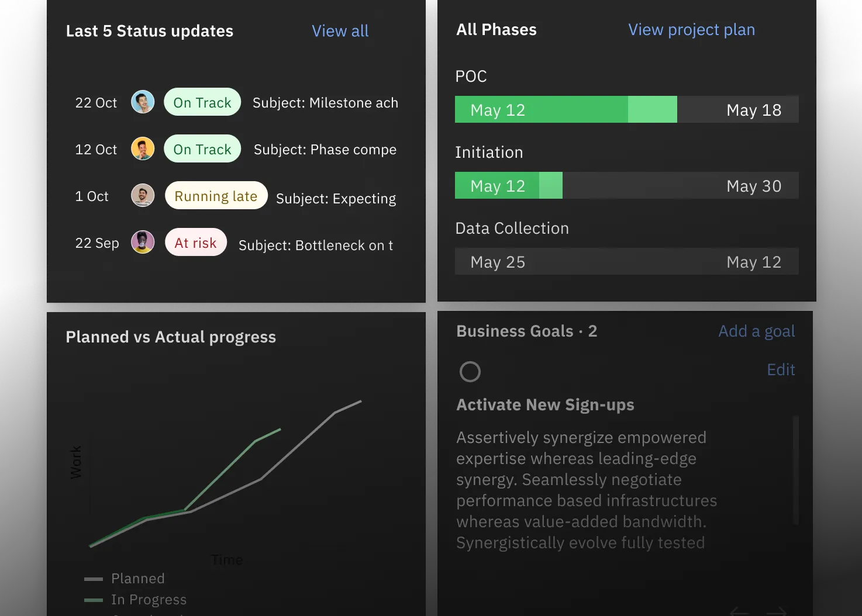Click the goal description scrollbar

click(x=795, y=470)
